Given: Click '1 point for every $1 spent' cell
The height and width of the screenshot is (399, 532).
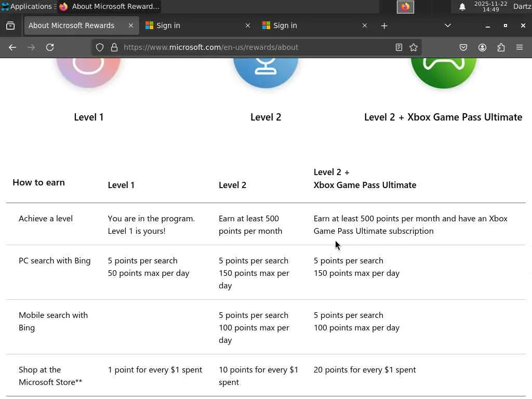Looking at the screenshot, I should pos(155,370).
